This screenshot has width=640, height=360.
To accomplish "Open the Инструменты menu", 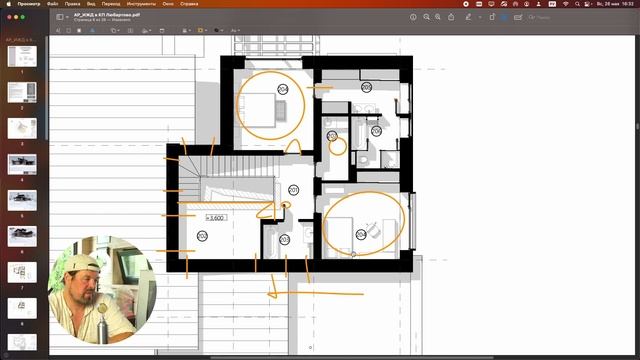I will point(141,4).
